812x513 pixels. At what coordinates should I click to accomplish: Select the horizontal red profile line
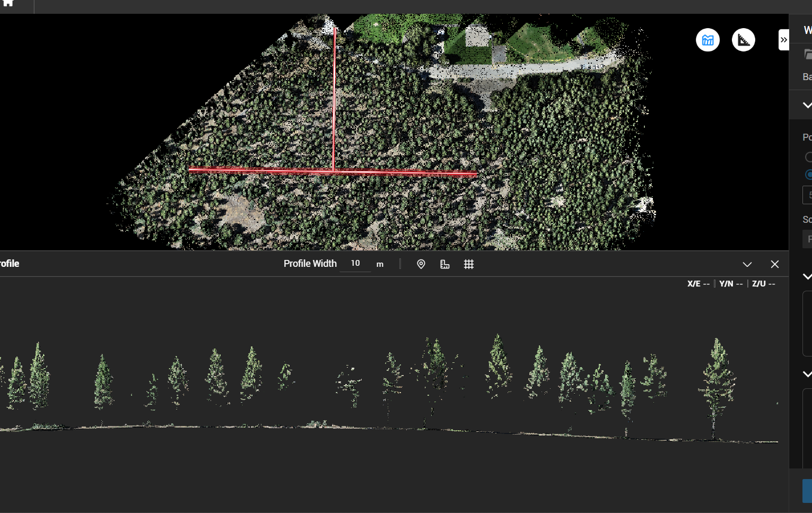[333, 171]
